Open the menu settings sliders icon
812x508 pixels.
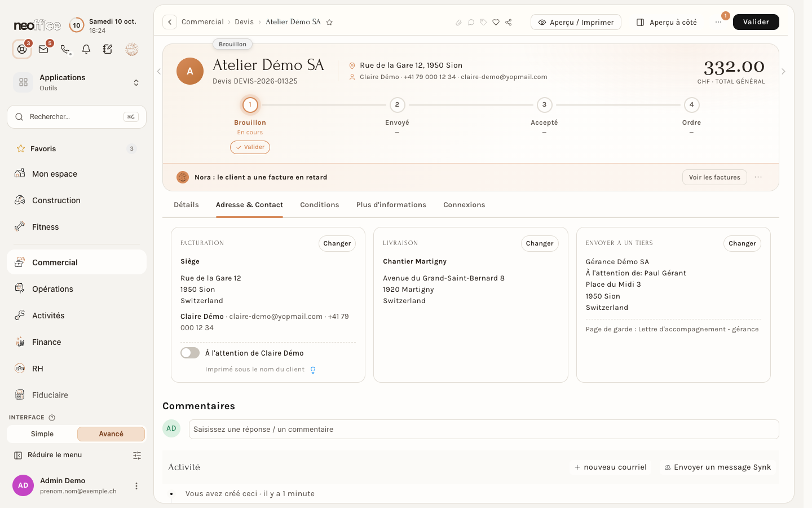(x=137, y=455)
